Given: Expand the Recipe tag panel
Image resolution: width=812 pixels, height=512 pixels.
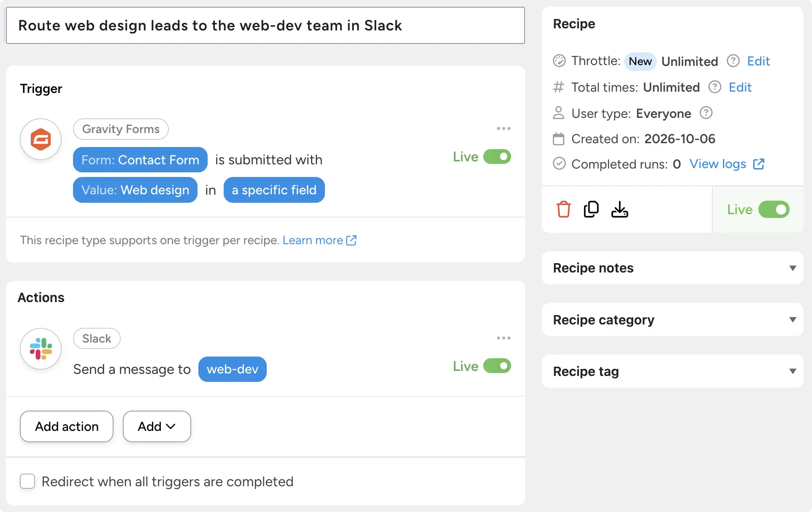Looking at the screenshot, I should 672,371.
